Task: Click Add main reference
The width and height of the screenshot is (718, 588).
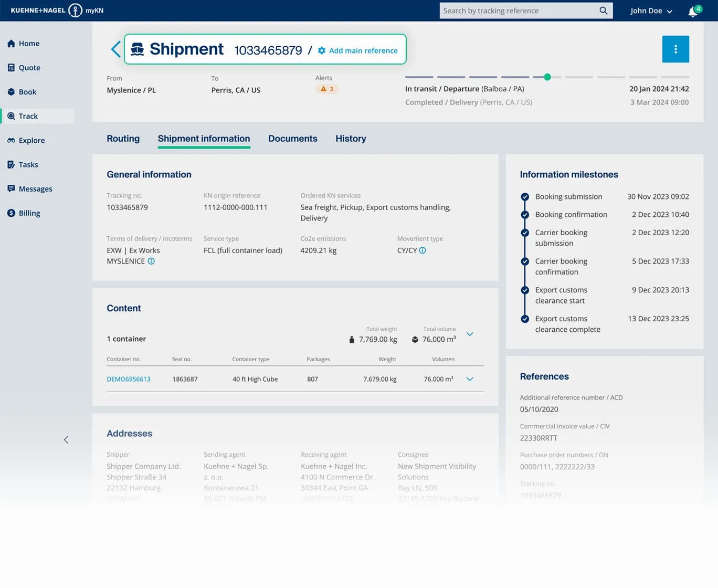Action: (358, 50)
